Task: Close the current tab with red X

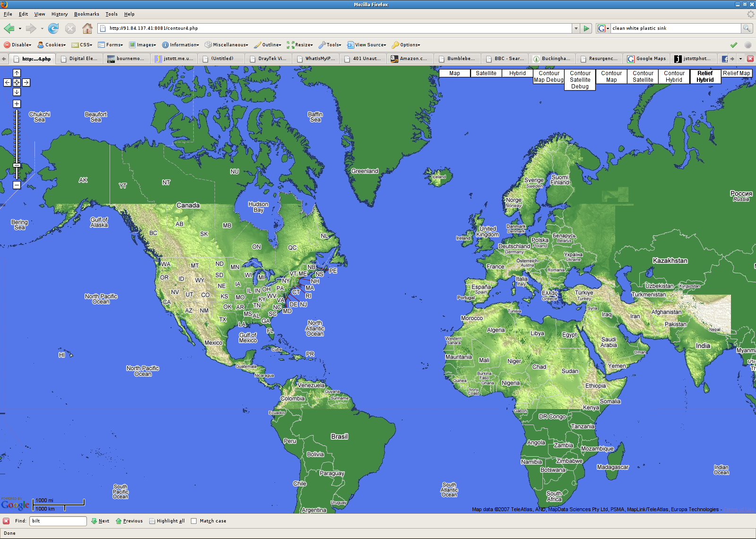Action: tap(750, 59)
